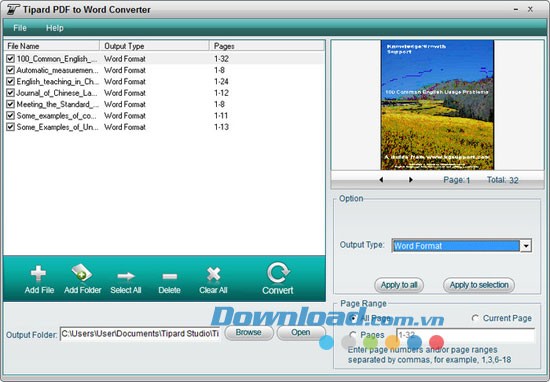Screen dimensions: 550x382
Task: Click the PDF cover preview thumbnail
Action: pos(437,105)
